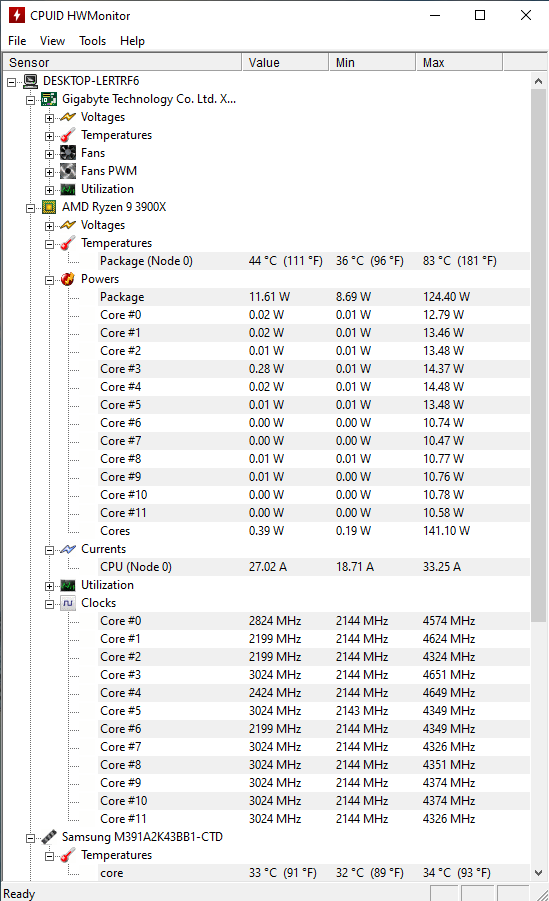Collapse Ryzen Temperatures node
Screen dimensions: 549x901
point(49,244)
